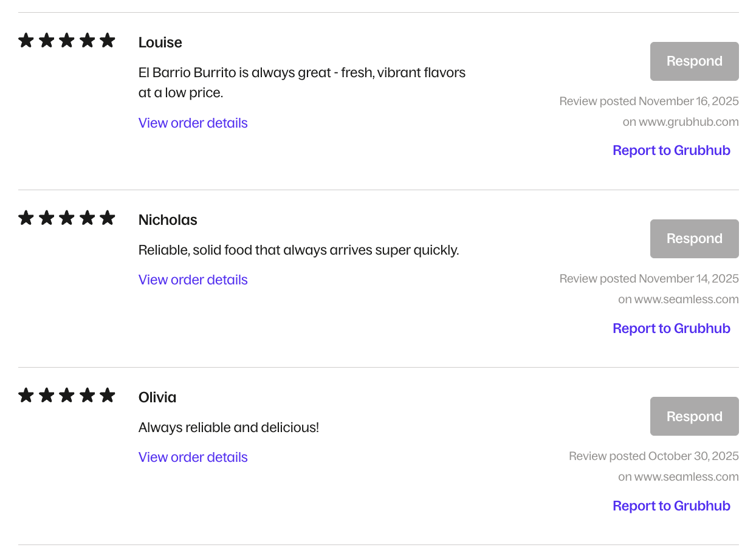Viewport: 756px width, 553px height.
Task: Click the reviewer name Louise
Action: (x=160, y=43)
